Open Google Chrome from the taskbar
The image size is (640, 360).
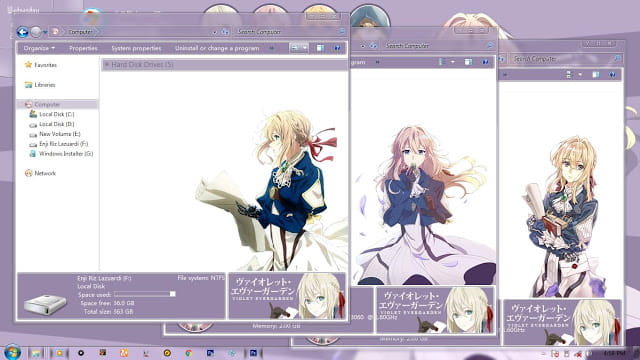tap(189, 353)
